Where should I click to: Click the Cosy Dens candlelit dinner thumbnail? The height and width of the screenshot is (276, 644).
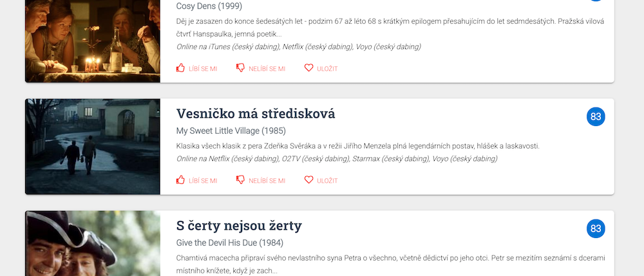pyautogui.click(x=92, y=41)
